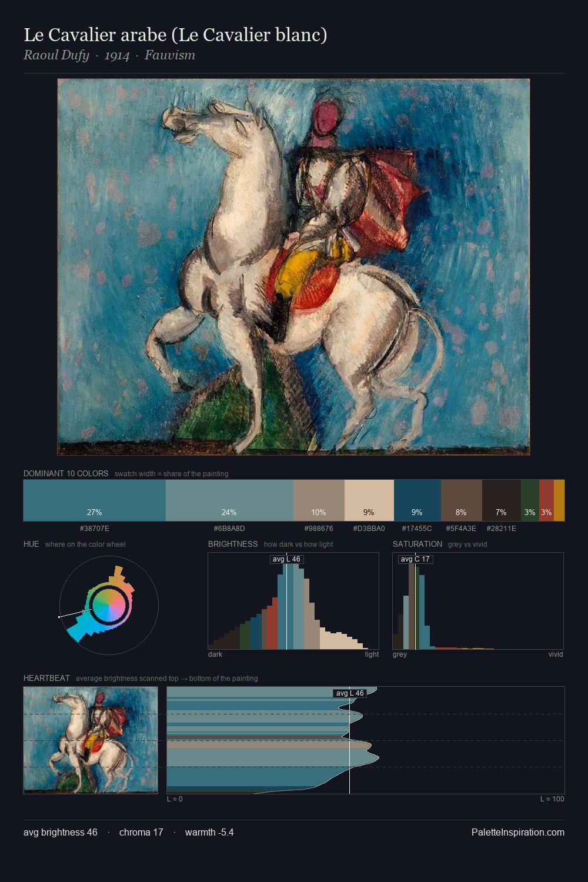This screenshot has height=882, width=588.
Task: Click the brightness histogram chart
Action: pyautogui.click(x=293, y=601)
